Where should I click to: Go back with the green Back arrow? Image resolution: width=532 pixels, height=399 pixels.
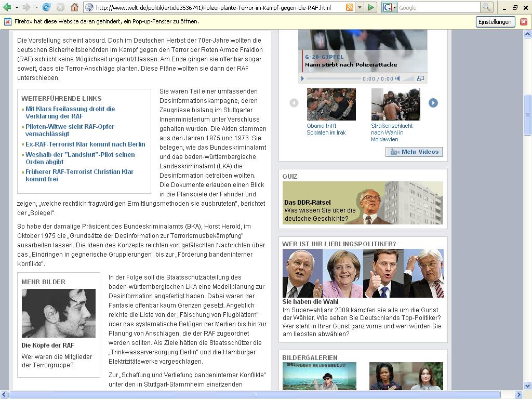tap(7, 7)
